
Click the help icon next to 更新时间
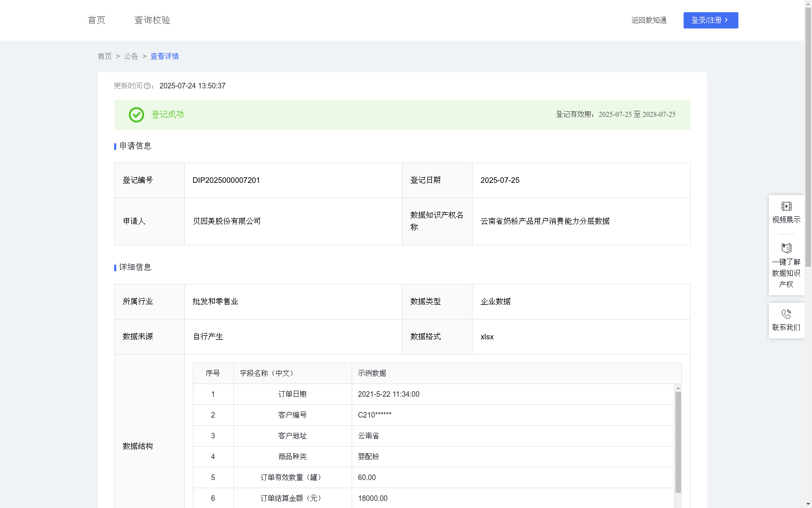(x=147, y=86)
